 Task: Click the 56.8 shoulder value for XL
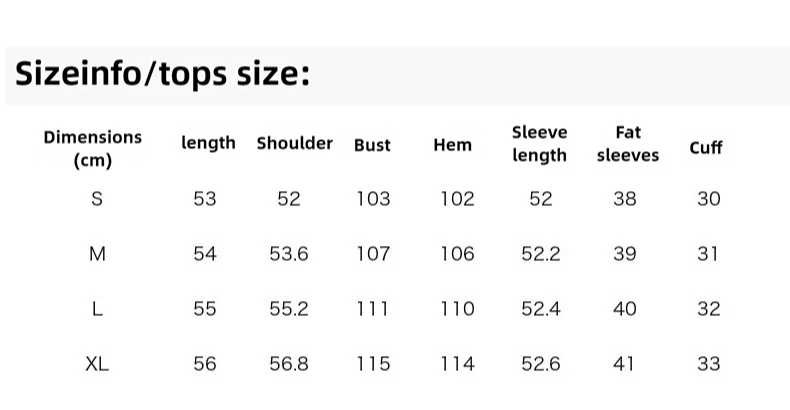click(x=289, y=364)
